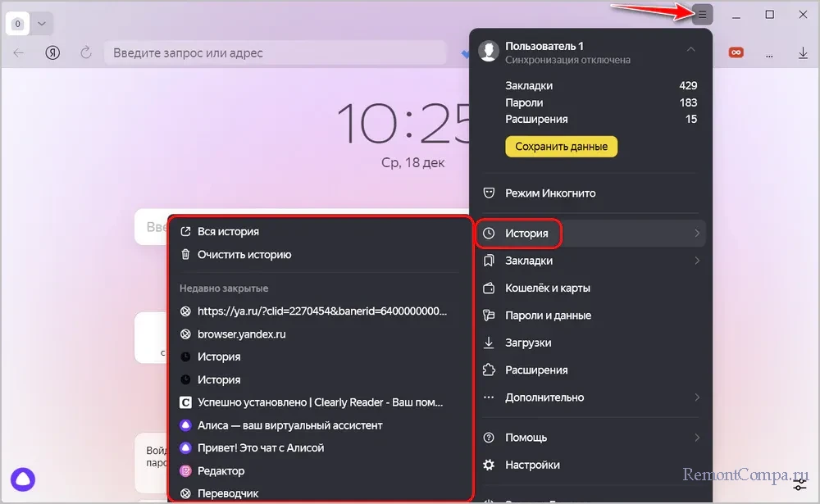Open Настройки

tap(591, 465)
